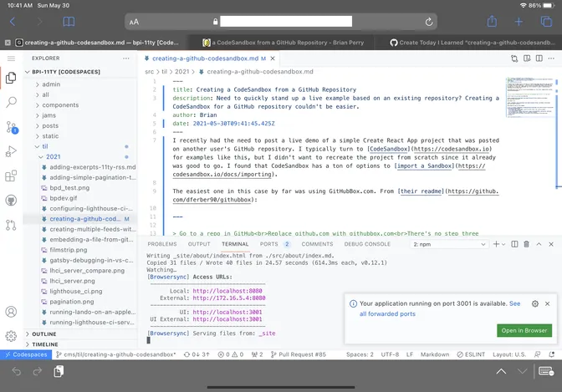Switch to the COMMENTS panel tab

tap(317, 244)
